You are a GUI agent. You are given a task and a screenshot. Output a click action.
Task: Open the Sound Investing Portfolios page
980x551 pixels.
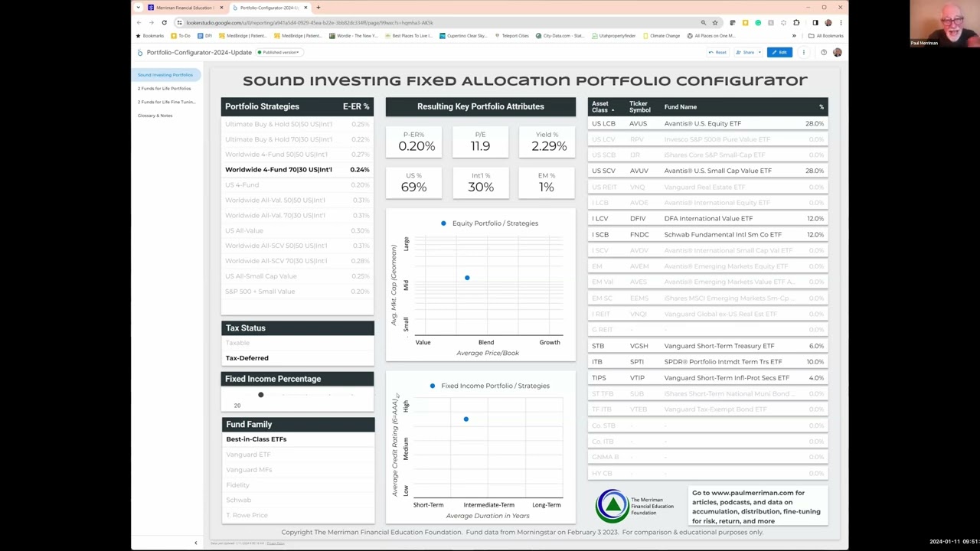point(165,75)
